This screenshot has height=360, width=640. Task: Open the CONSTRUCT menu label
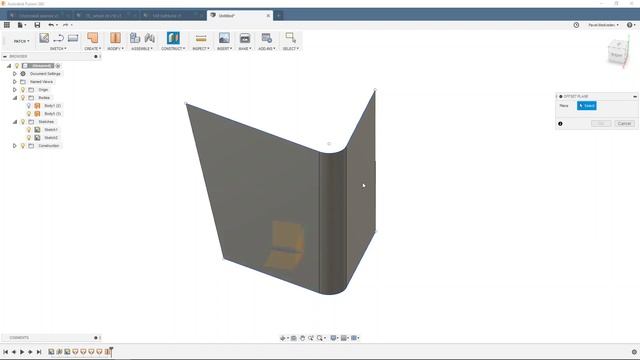(x=173, y=49)
